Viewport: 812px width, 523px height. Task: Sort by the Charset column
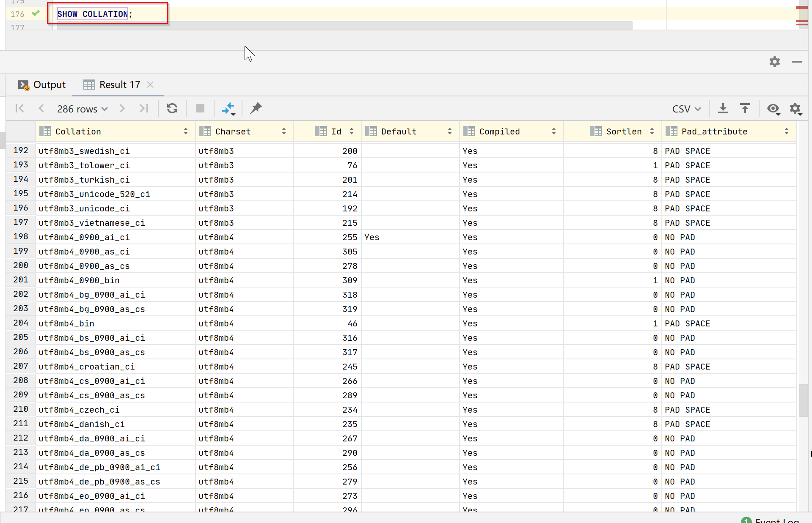[x=244, y=131]
